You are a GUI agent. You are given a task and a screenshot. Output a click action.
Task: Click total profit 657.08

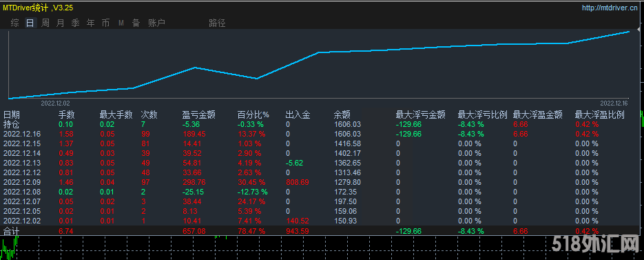(194, 232)
